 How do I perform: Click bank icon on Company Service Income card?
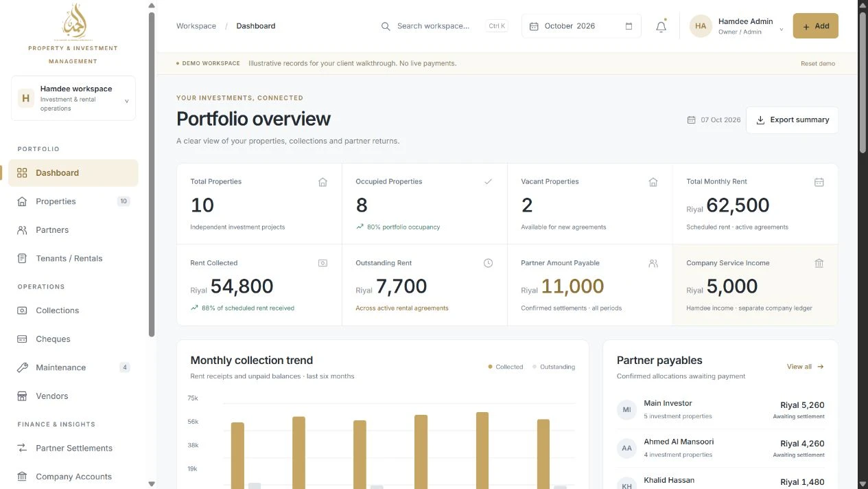click(x=819, y=263)
